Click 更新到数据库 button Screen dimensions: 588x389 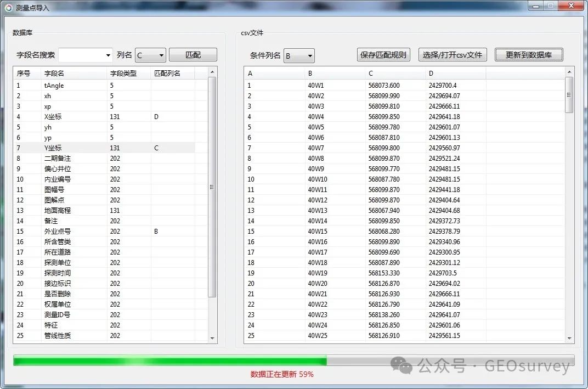pyautogui.click(x=529, y=55)
